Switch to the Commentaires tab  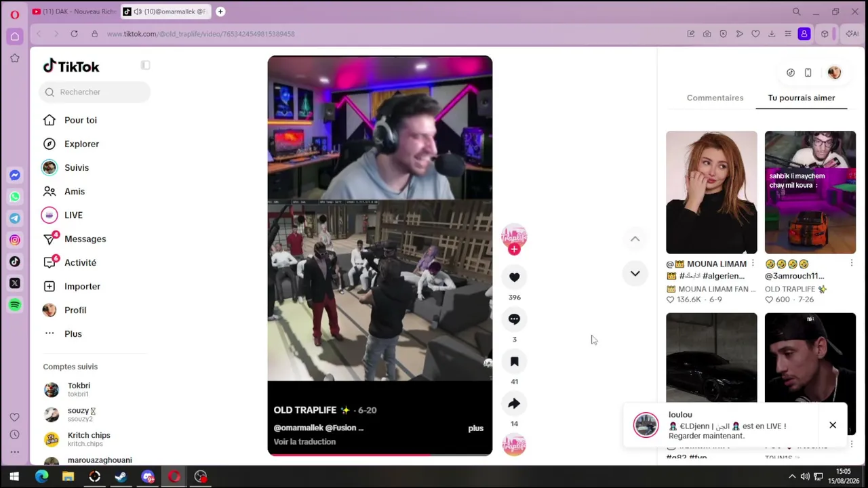[715, 98]
